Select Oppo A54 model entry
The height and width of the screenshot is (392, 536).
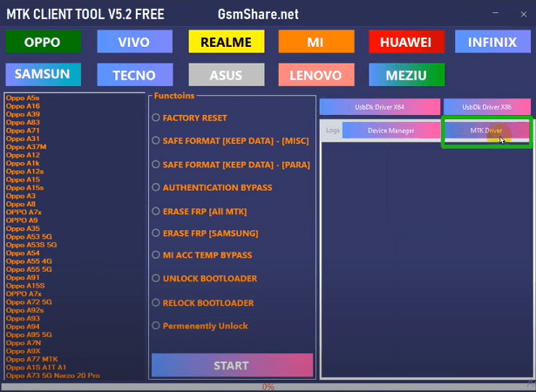pos(23,253)
